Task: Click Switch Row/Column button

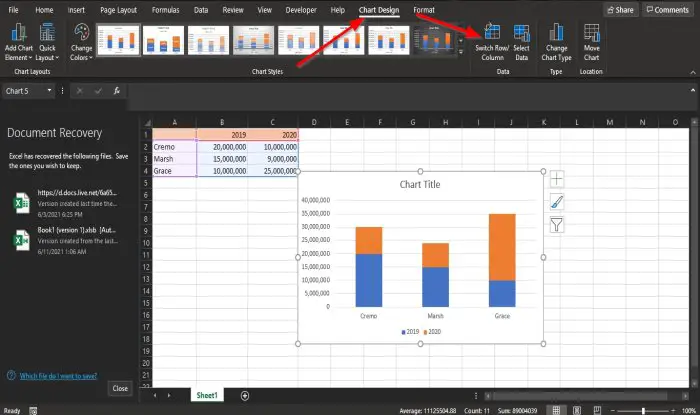Action: pyautogui.click(x=492, y=43)
